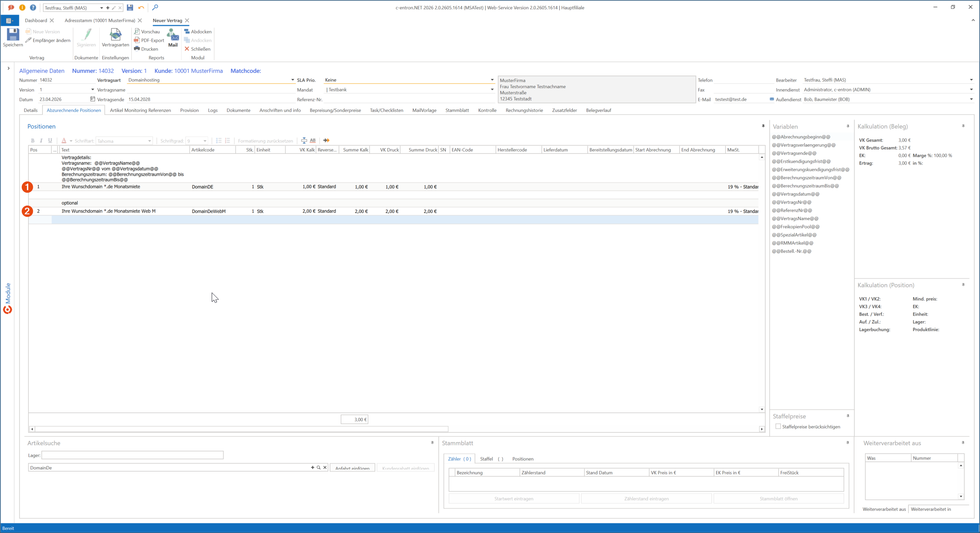
Task: Click the orange double arrow icon
Action: click(x=327, y=141)
